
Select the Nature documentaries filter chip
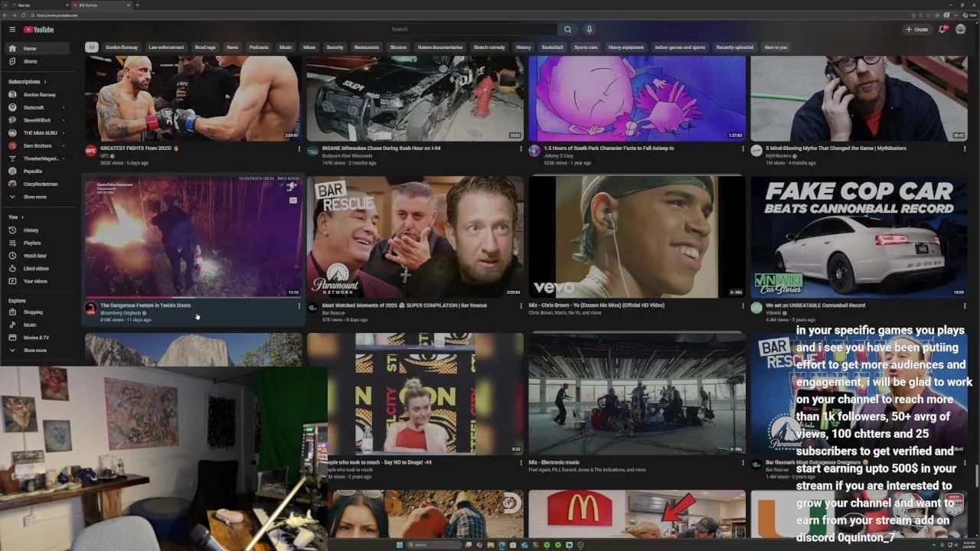tap(440, 47)
